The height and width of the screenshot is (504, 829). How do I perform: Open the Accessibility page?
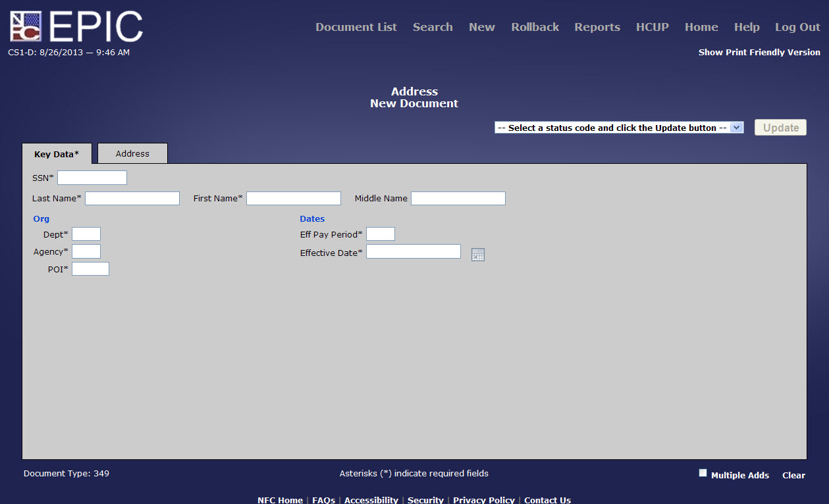pos(371,499)
